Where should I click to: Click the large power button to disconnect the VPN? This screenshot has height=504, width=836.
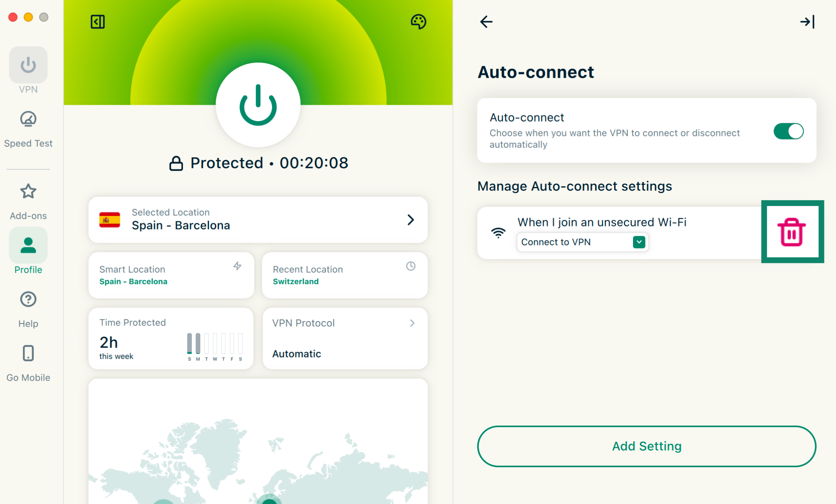[258, 105]
